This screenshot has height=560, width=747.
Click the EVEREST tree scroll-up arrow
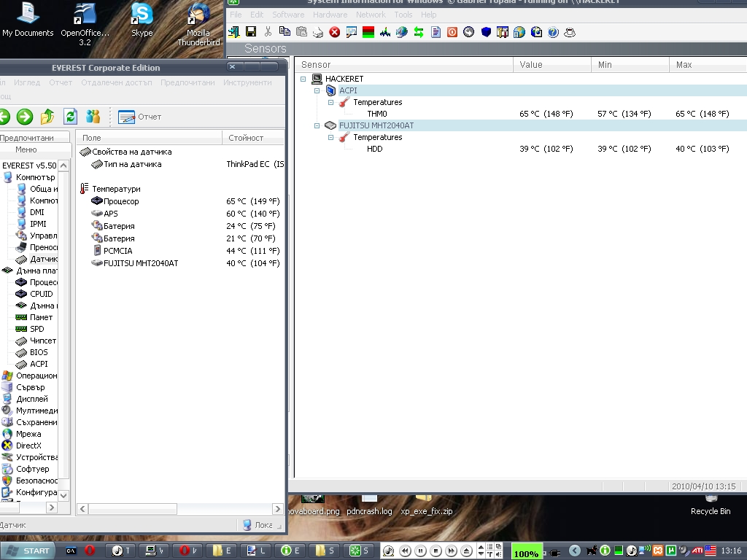63,166
